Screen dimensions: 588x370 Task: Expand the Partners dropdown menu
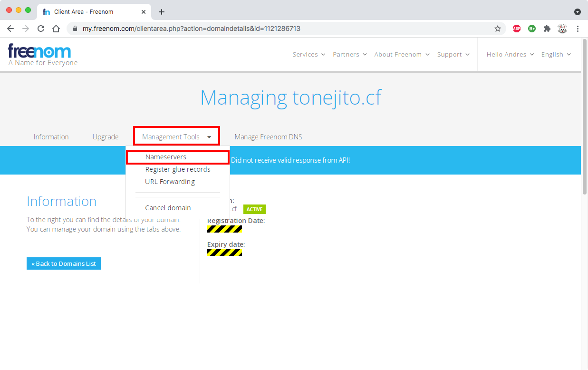click(350, 54)
